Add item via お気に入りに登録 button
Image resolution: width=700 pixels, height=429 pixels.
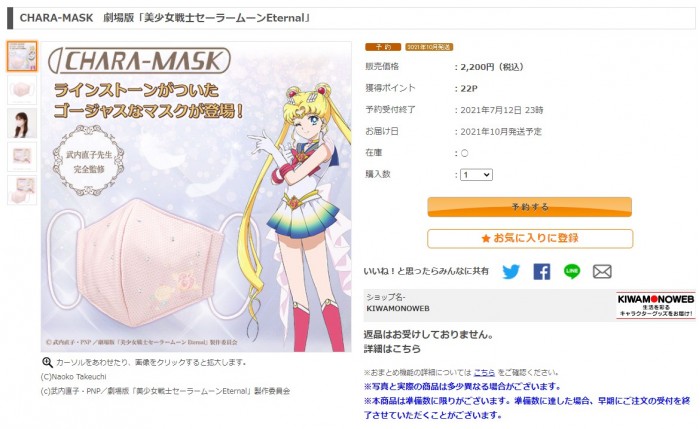(x=530, y=238)
